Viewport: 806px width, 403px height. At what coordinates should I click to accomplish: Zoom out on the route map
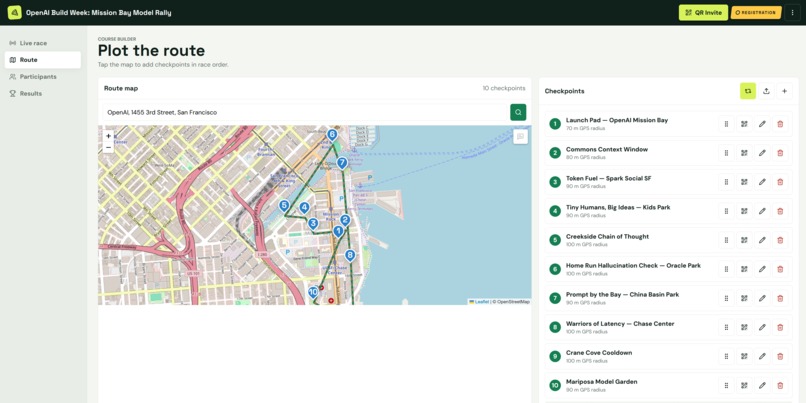[x=108, y=148]
